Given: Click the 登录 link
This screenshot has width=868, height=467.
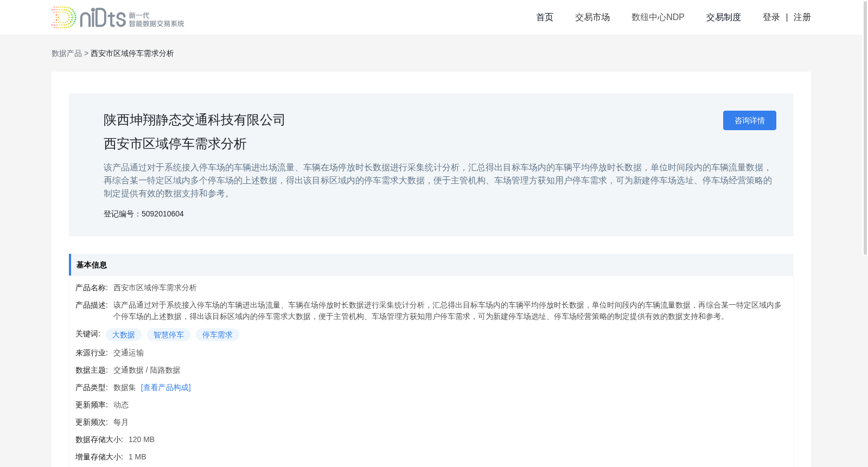Looking at the screenshot, I should point(771,17).
